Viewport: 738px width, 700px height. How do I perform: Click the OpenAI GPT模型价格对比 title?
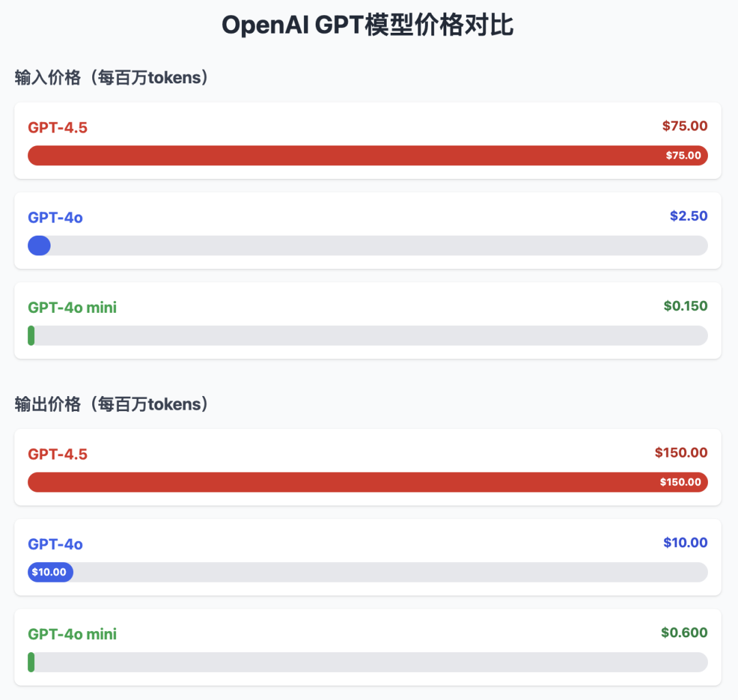pyautogui.click(x=368, y=25)
